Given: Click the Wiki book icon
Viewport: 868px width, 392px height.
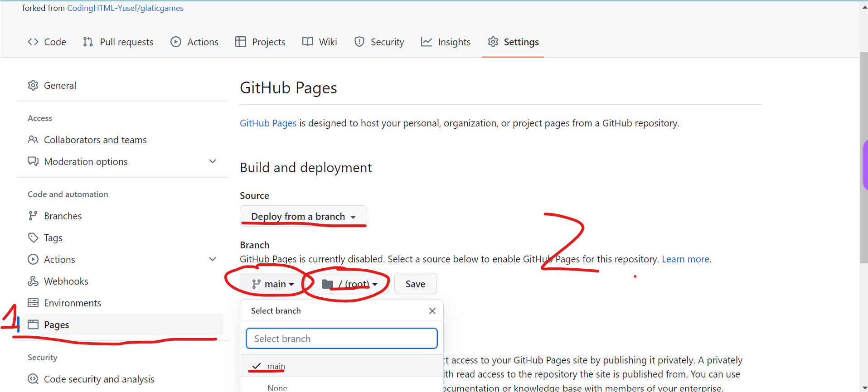Looking at the screenshot, I should pyautogui.click(x=308, y=42).
